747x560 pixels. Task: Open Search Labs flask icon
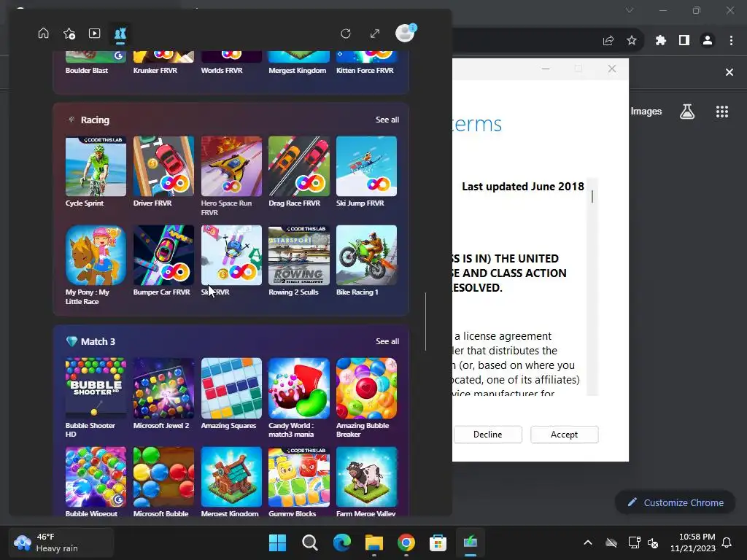[x=687, y=112]
